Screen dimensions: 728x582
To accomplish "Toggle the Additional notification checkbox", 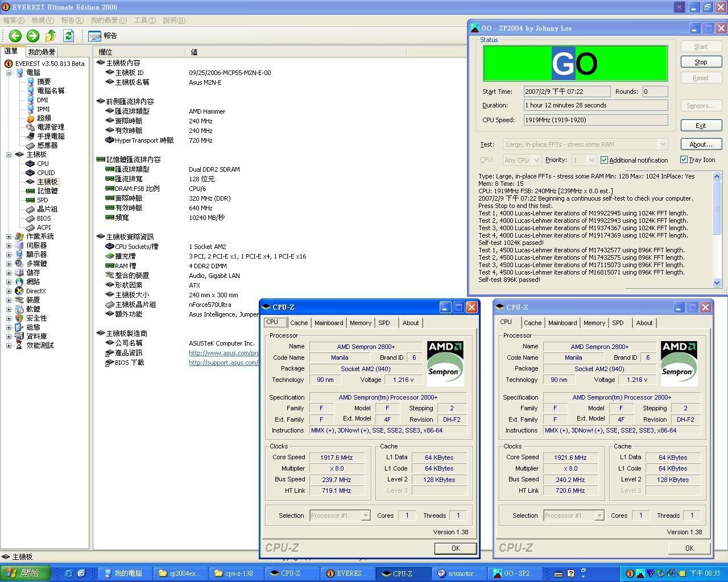I will coord(605,160).
